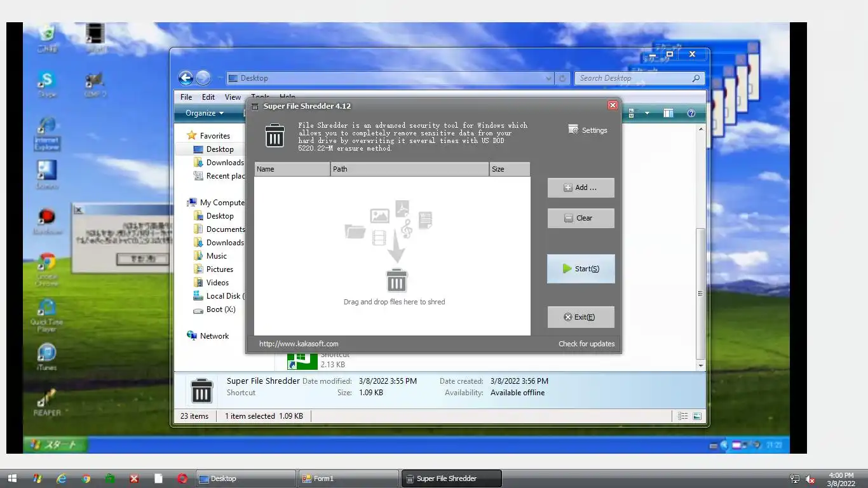
Task: Open the File menu in explorer
Action: coord(186,97)
